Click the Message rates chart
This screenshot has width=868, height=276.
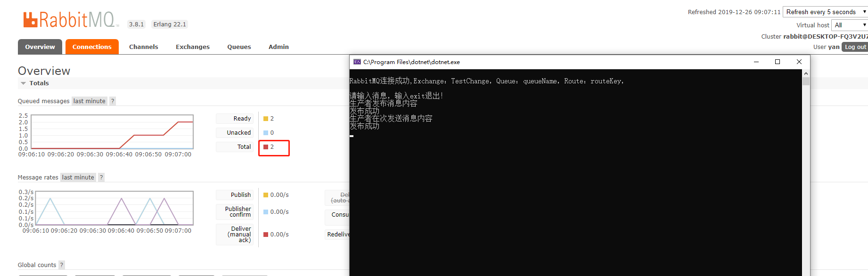pyautogui.click(x=114, y=208)
